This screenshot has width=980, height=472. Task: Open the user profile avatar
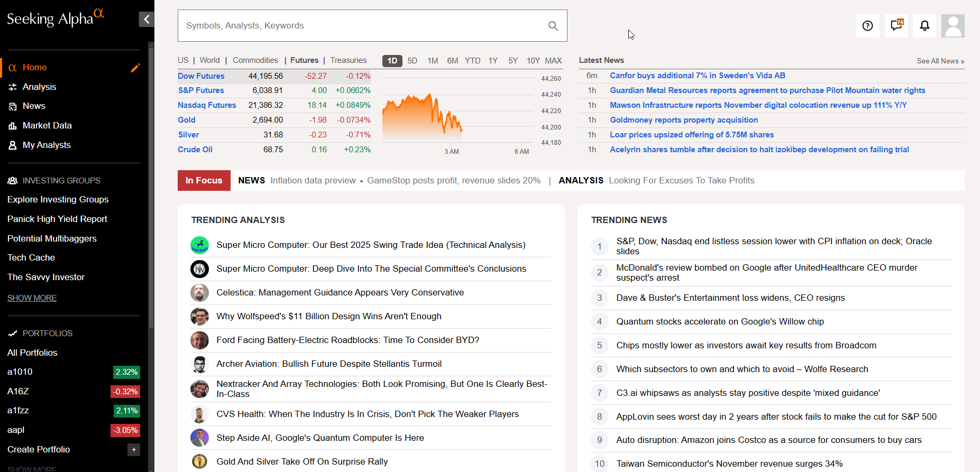953,26
